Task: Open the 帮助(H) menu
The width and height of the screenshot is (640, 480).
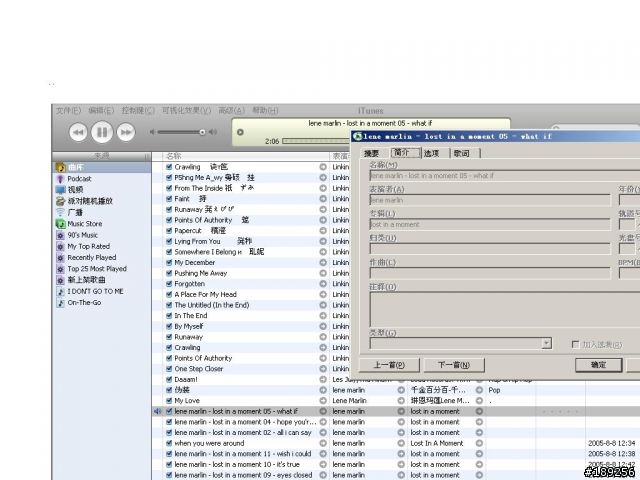Action: click(265, 111)
